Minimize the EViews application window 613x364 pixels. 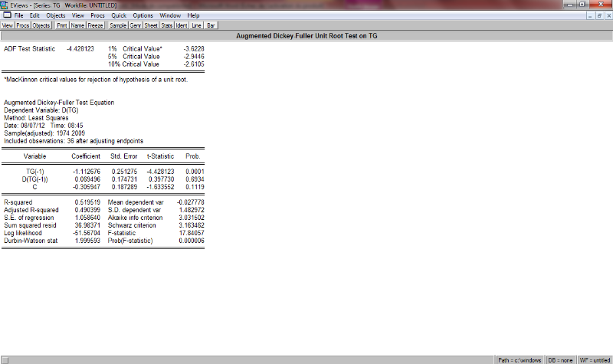[x=570, y=5]
